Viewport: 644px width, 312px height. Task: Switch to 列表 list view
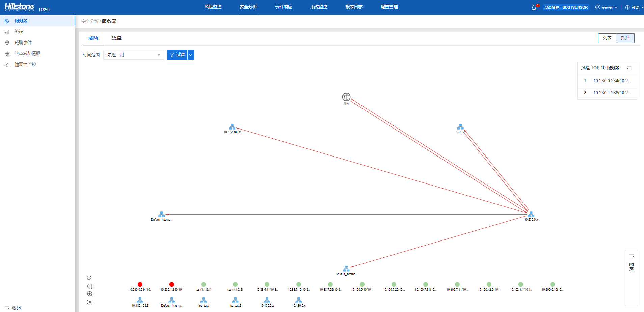(x=607, y=38)
